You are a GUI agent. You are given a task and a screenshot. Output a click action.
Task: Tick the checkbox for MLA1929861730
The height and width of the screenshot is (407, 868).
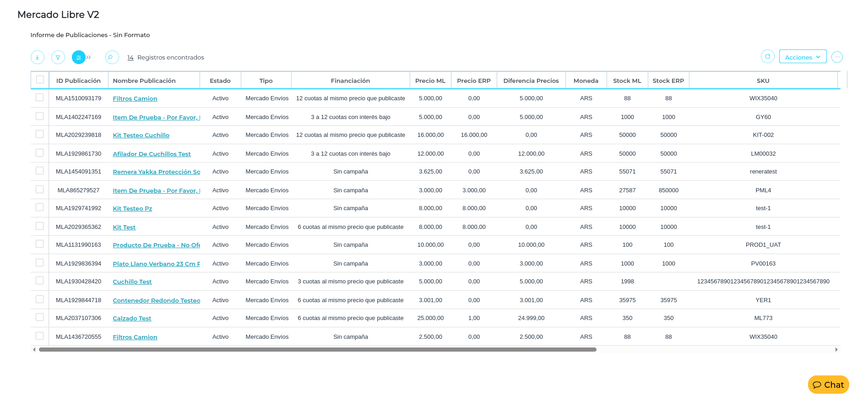pos(40,153)
